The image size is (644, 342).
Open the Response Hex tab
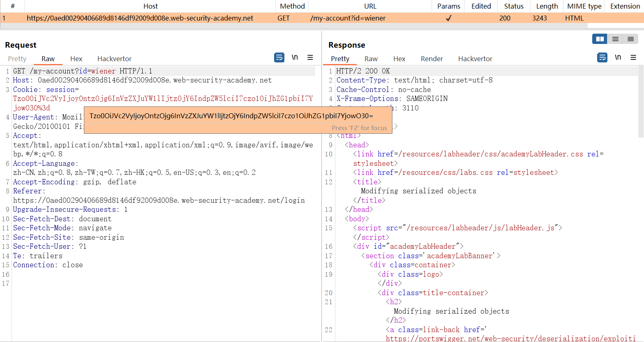pyautogui.click(x=399, y=59)
